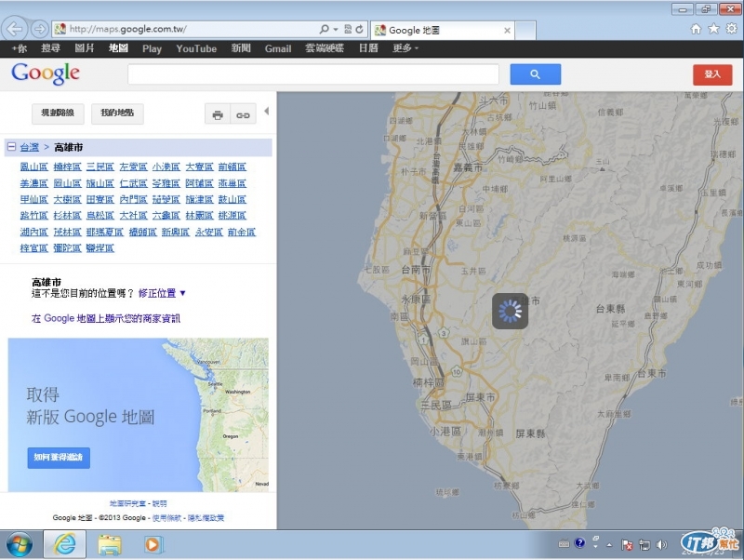
Task: Open the 地圖研究室 footer link
Action: 127,503
